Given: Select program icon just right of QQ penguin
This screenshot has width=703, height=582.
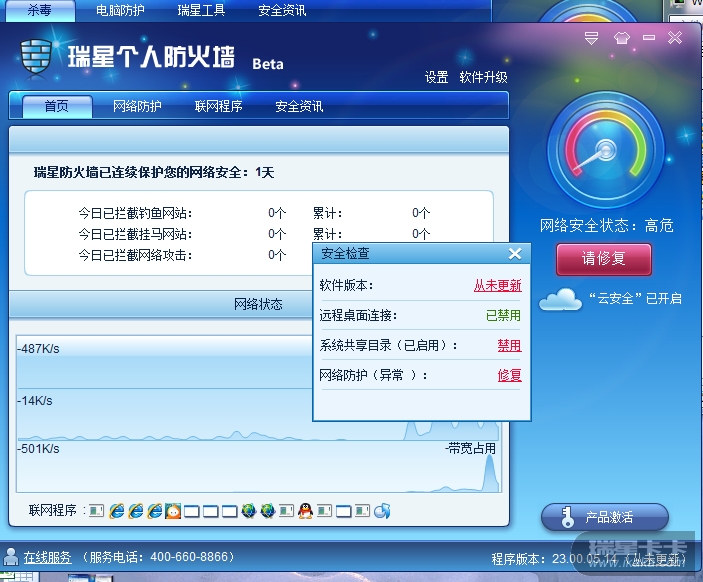Looking at the screenshot, I should (x=325, y=511).
